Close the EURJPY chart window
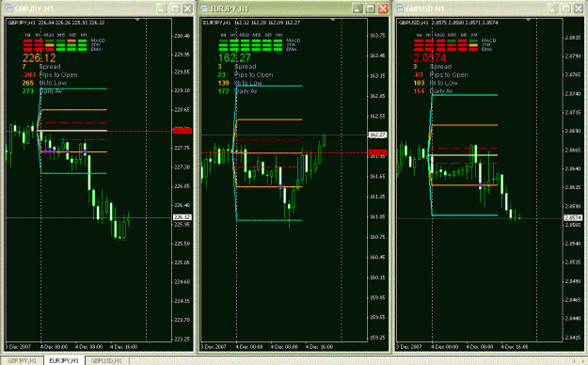 click(383, 8)
